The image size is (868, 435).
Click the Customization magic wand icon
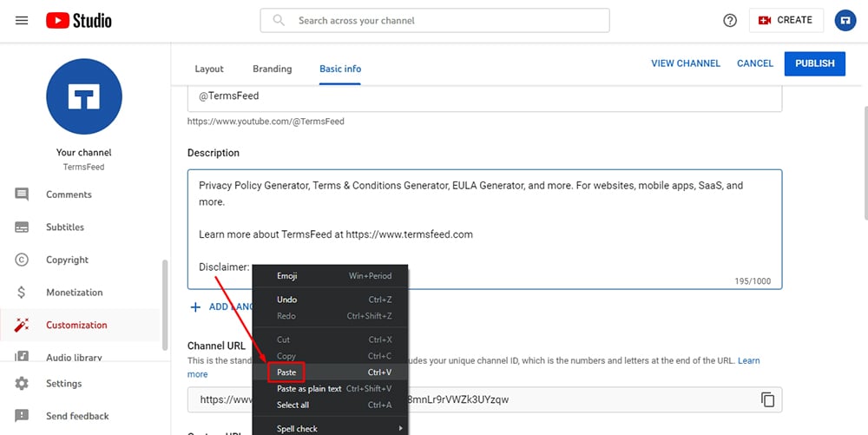[22, 325]
